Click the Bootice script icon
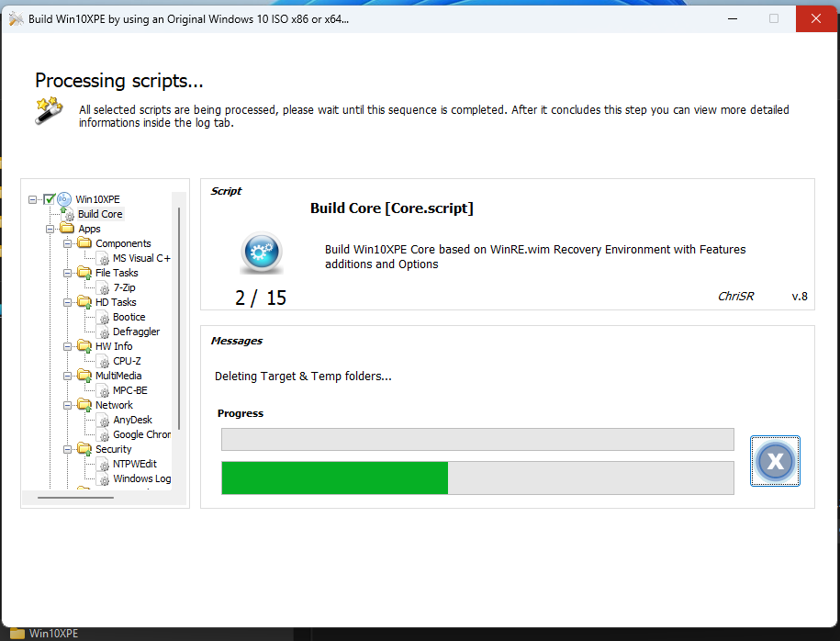 tap(104, 318)
